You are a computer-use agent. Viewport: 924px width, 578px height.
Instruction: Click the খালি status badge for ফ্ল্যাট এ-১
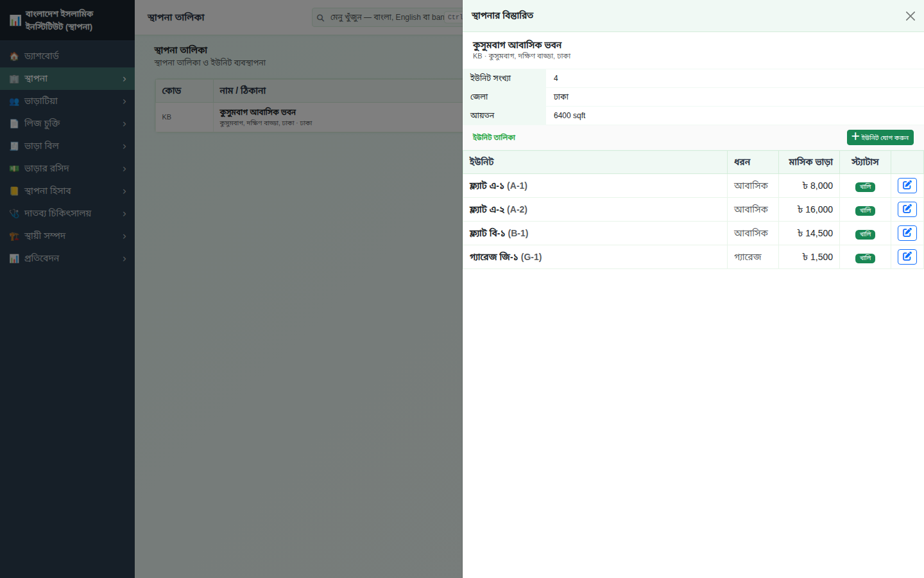(x=865, y=187)
